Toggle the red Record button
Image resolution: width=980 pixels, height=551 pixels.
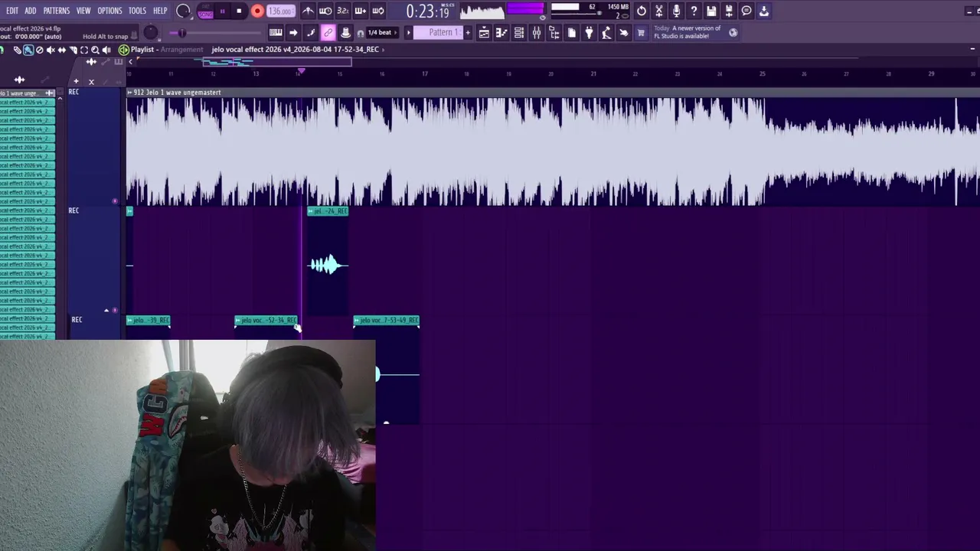pyautogui.click(x=257, y=11)
